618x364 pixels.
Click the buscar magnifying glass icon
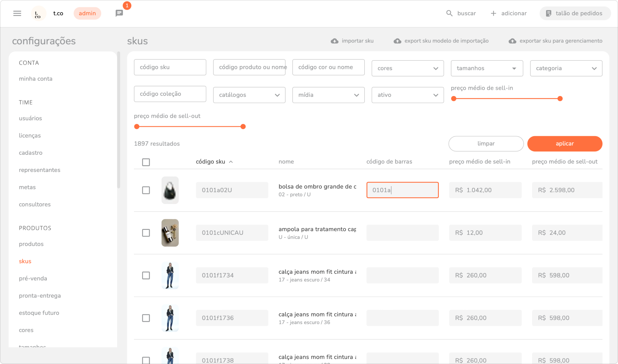point(449,13)
